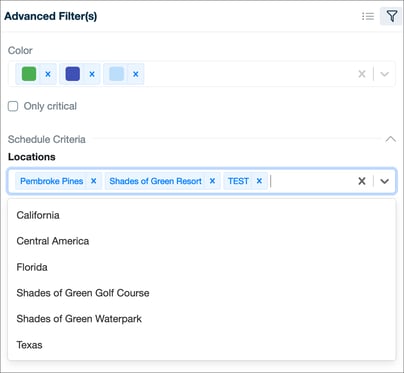Remove Shades of Green Resort tag
Viewport: 404px width, 373px height.
point(212,181)
